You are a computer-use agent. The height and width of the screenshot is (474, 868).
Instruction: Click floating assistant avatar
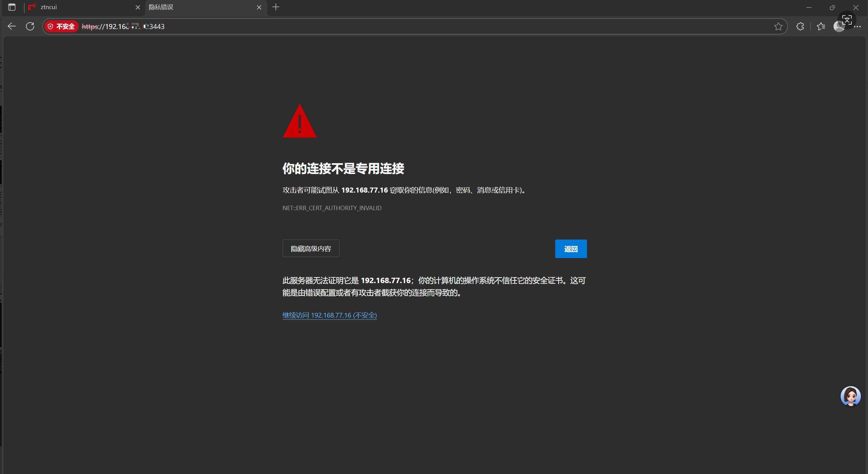850,396
